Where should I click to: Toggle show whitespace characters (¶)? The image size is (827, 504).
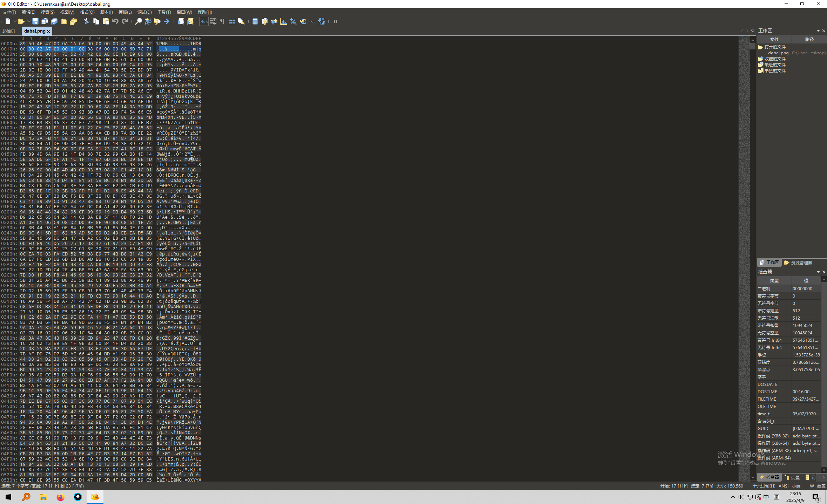222,22
